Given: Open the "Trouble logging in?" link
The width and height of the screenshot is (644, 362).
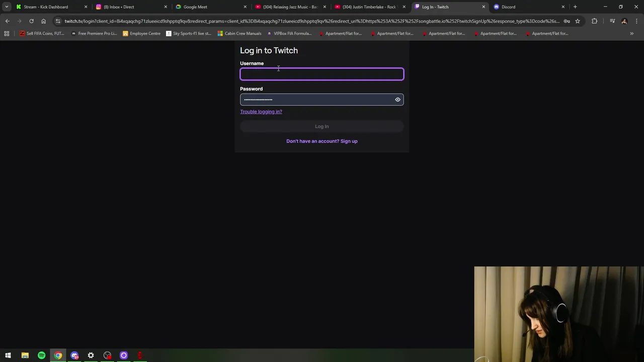Looking at the screenshot, I should click(x=261, y=112).
